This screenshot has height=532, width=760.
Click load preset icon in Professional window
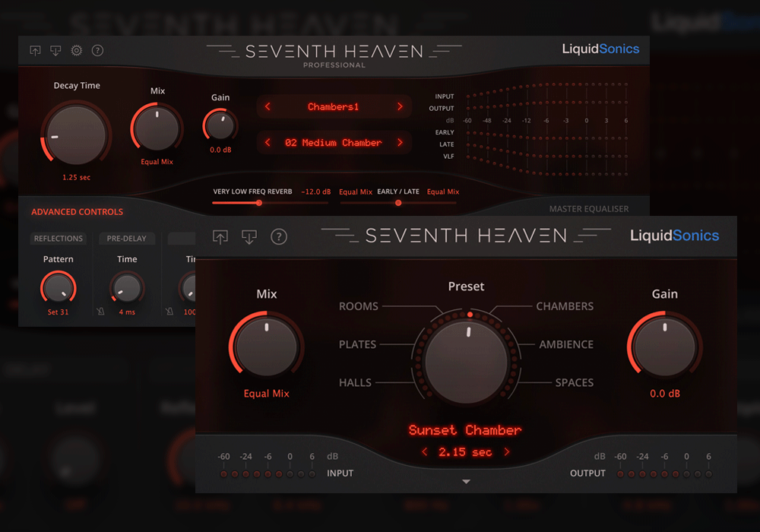coord(36,50)
